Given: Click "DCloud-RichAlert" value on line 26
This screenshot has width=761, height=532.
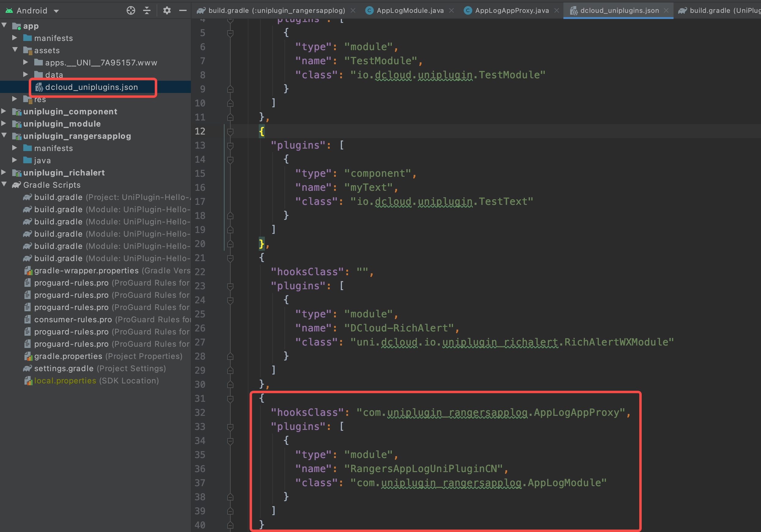Looking at the screenshot, I should 399,328.
